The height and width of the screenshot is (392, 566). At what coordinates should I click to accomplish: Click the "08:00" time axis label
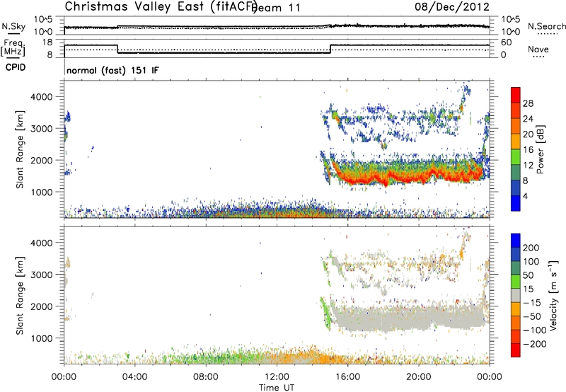pyautogui.click(x=206, y=377)
